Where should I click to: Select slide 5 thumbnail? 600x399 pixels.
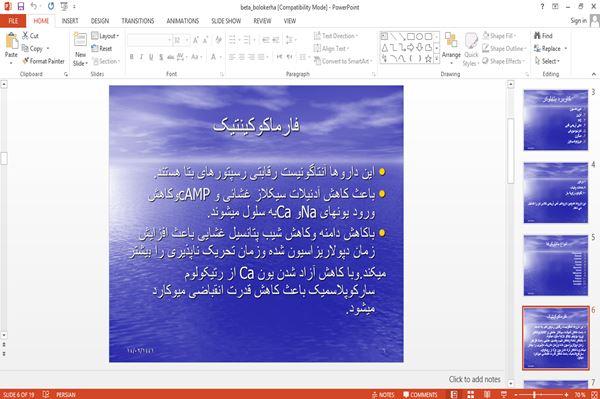click(556, 265)
